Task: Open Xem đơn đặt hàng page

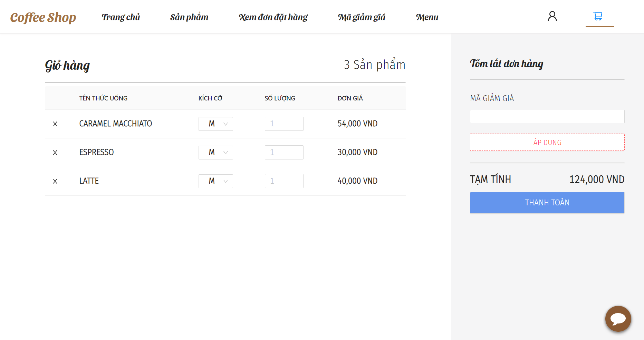Action: click(273, 17)
